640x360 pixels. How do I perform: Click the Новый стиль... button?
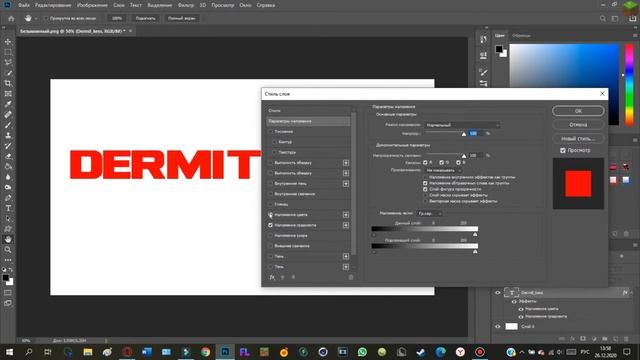click(578, 139)
